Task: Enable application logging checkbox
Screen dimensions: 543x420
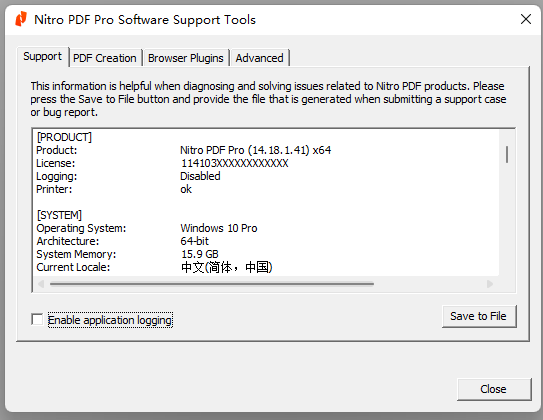Action: point(37,319)
